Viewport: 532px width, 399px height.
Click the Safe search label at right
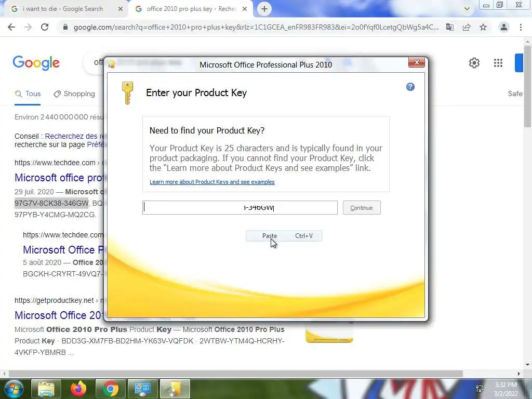(515, 94)
